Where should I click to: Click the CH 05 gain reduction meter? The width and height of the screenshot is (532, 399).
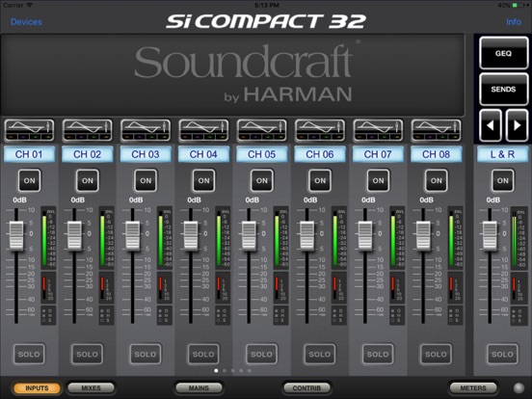pos(280,288)
